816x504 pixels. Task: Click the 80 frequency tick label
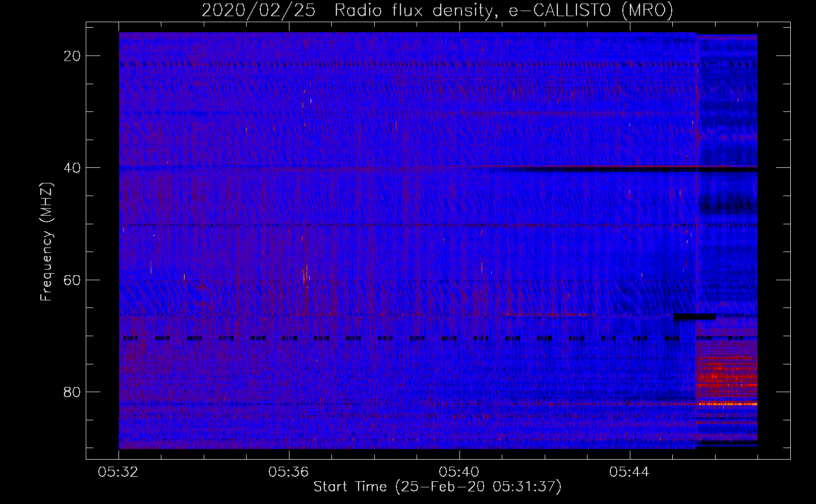pyautogui.click(x=73, y=392)
